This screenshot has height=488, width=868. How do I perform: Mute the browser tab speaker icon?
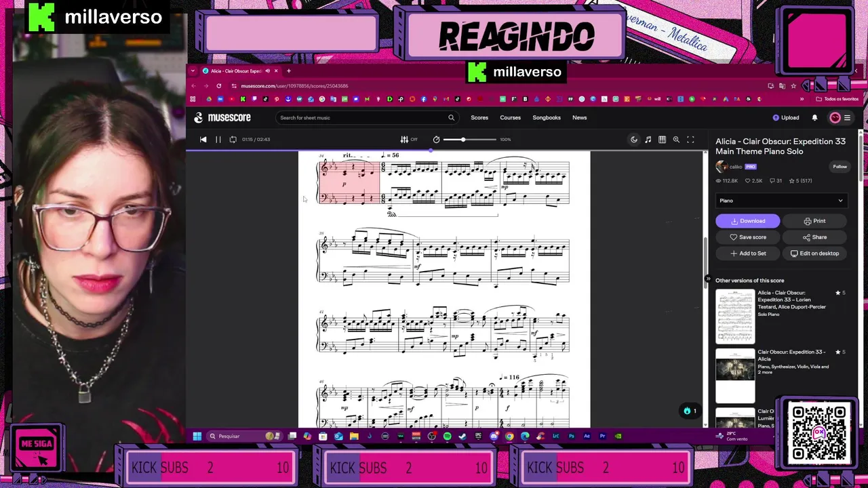click(x=267, y=70)
